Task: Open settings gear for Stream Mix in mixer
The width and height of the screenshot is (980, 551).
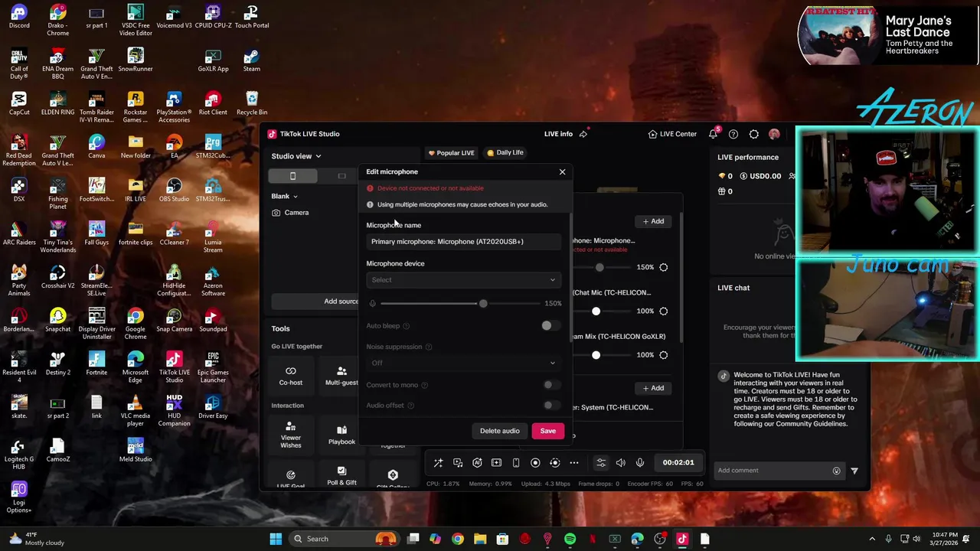Action: (x=664, y=355)
